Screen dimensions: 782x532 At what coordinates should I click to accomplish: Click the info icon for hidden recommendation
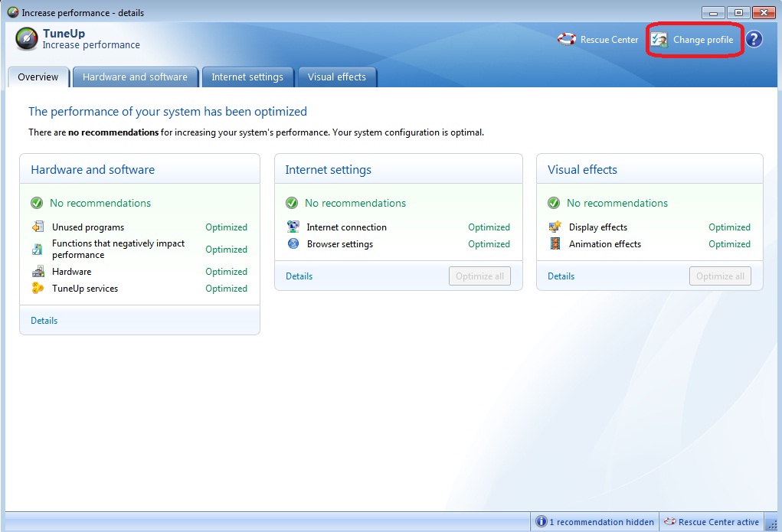541,521
